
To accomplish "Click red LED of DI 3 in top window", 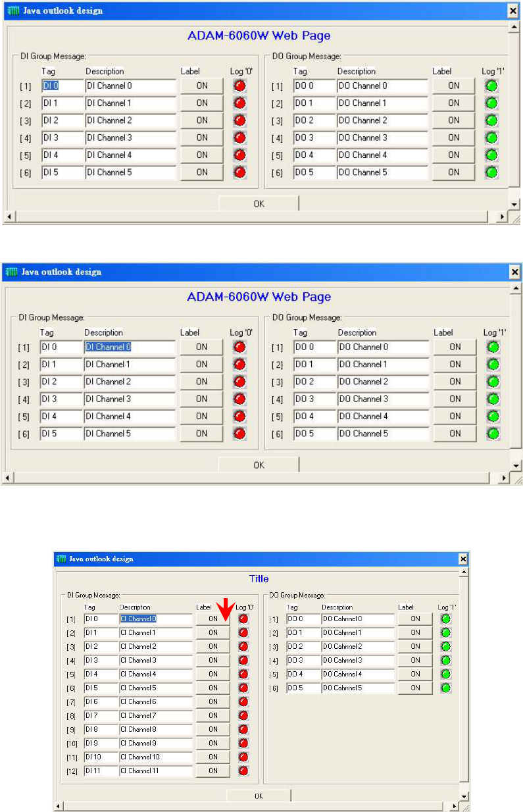I will coord(239,138).
